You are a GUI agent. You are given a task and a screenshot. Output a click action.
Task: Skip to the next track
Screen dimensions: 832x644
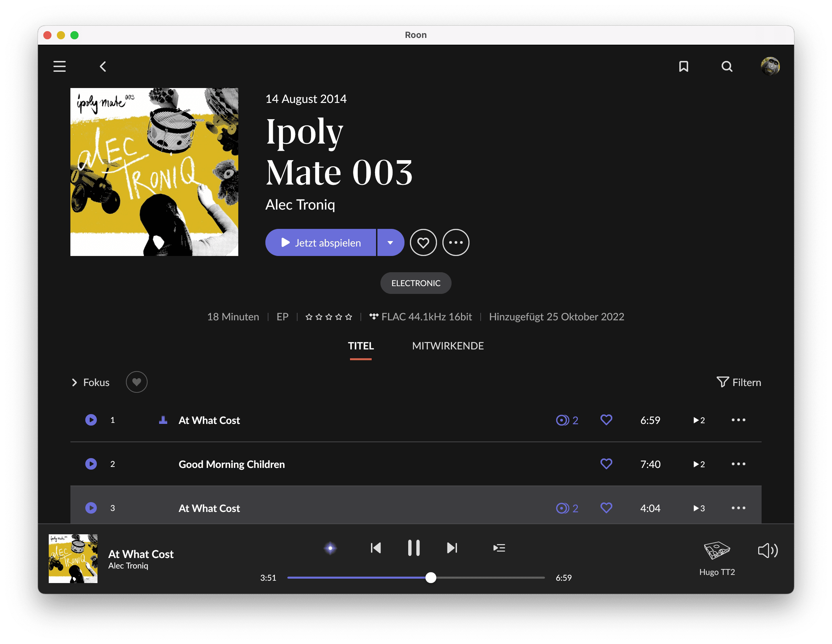(x=452, y=548)
